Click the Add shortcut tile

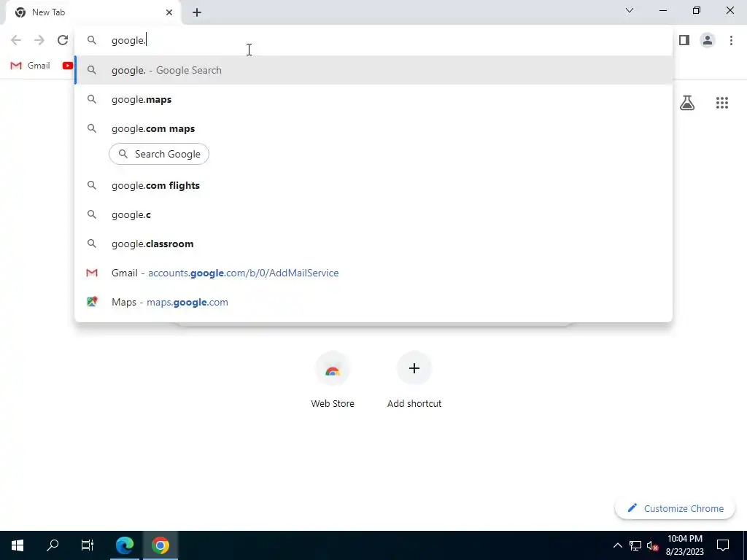pos(414,380)
